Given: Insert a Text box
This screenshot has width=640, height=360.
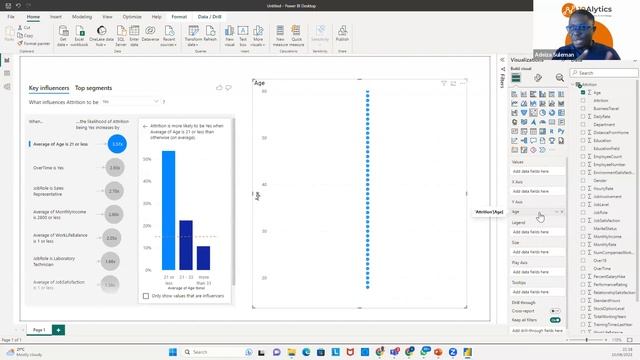Looking at the screenshot, I should point(243,36).
